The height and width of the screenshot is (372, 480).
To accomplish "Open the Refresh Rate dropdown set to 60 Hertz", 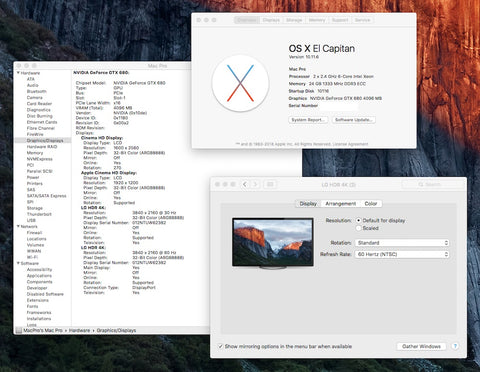I will point(402,254).
